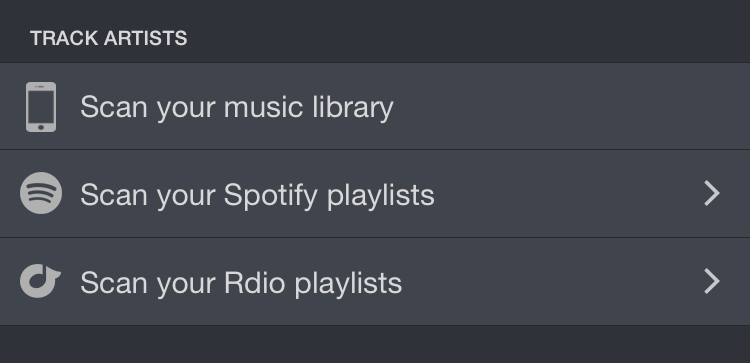Select Scan your music library text

click(x=237, y=108)
